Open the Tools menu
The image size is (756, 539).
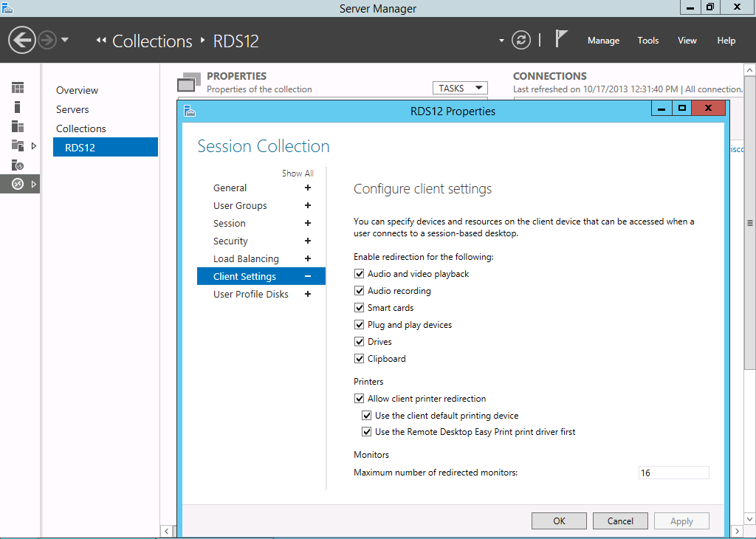click(x=648, y=41)
